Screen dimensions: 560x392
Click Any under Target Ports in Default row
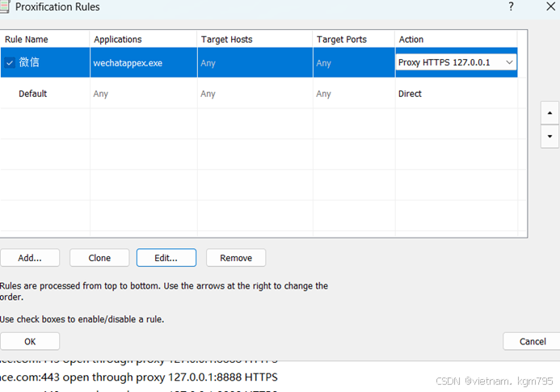tap(323, 94)
